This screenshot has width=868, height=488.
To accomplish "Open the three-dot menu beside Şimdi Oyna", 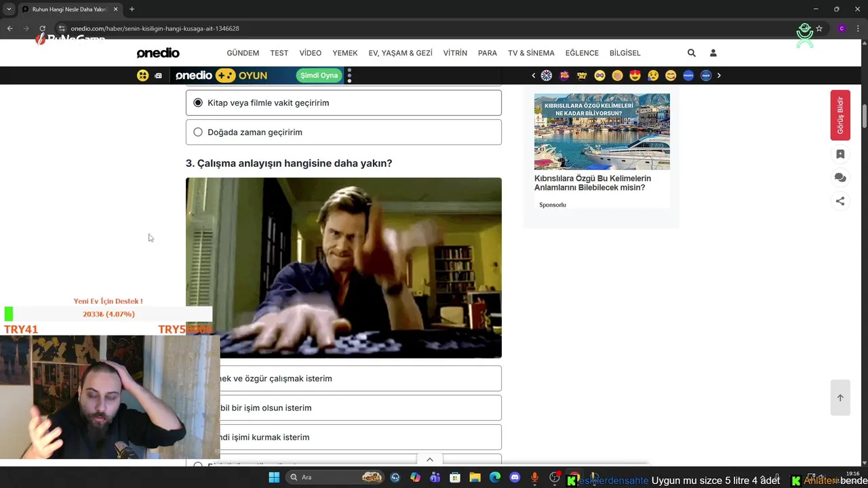I will coord(349,75).
